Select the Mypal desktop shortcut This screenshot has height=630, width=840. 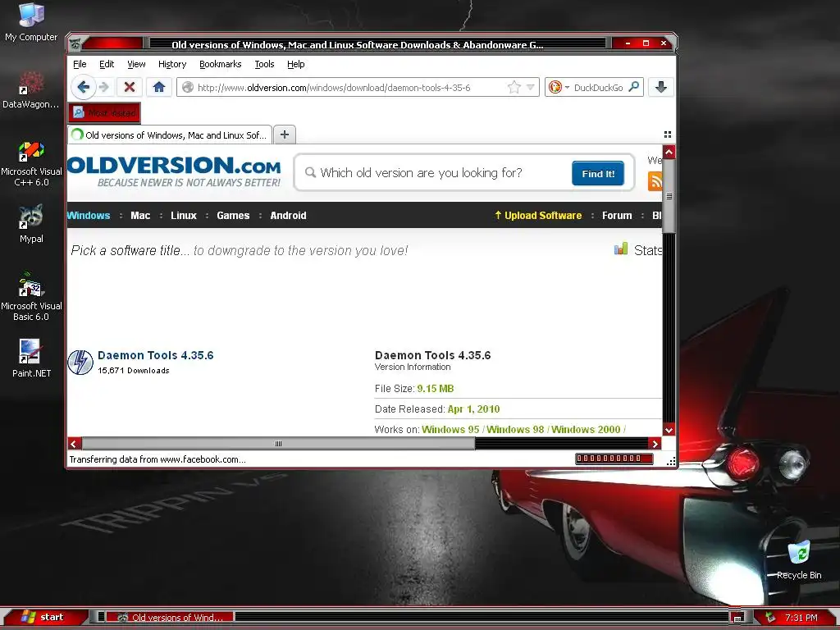click(31, 224)
